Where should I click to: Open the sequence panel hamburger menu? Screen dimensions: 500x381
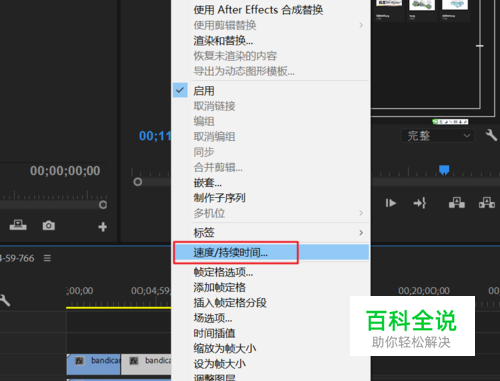tap(47, 258)
